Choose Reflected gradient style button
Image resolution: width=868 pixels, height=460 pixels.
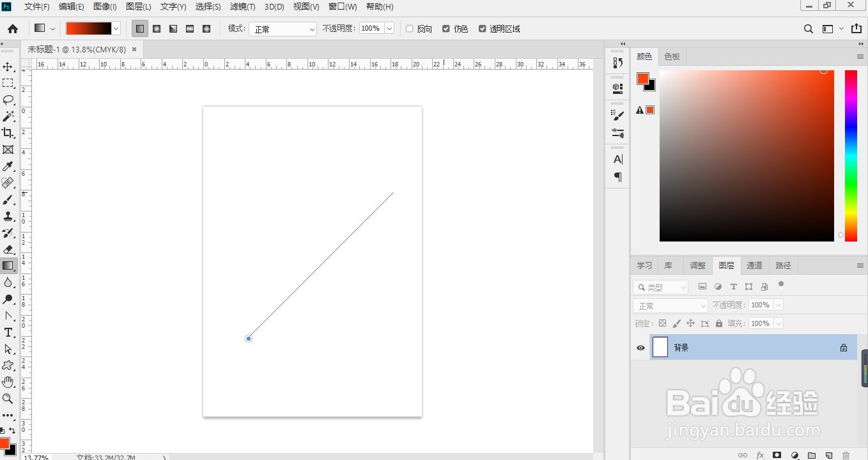pos(190,29)
